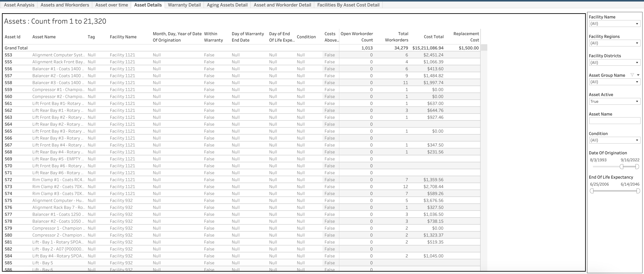Change the Asset Active dropdown value
644x274 pixels.
(615, 101)
